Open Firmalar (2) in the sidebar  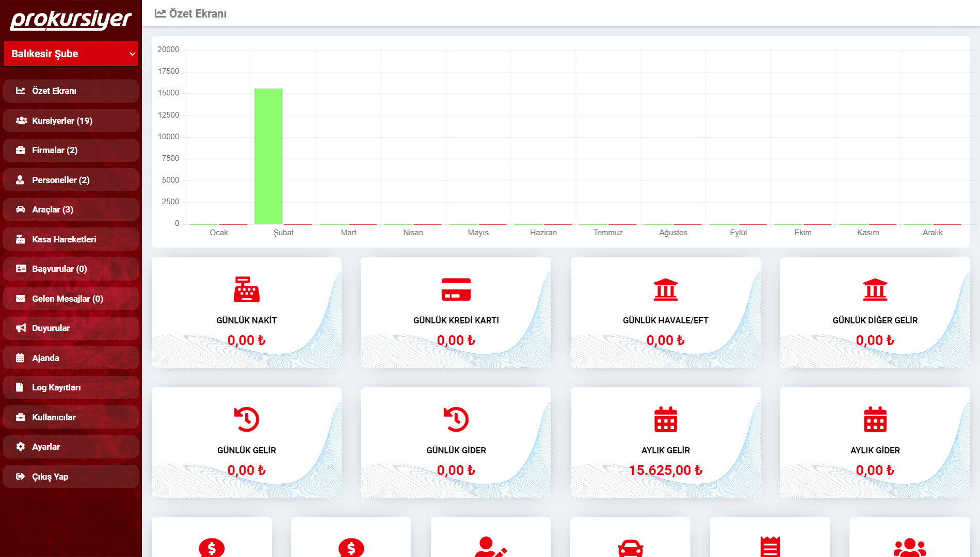[71, 150]
